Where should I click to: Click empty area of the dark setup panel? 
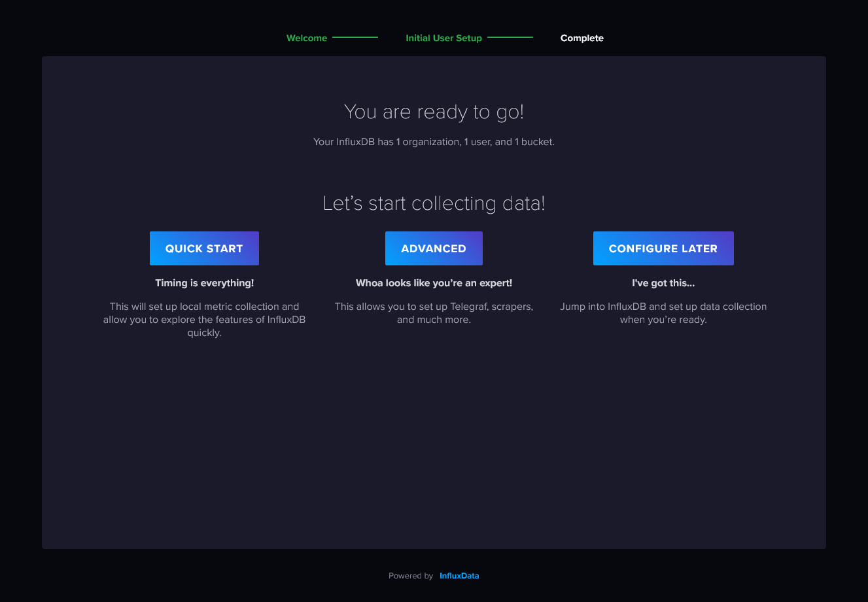(x=434, y=444)
